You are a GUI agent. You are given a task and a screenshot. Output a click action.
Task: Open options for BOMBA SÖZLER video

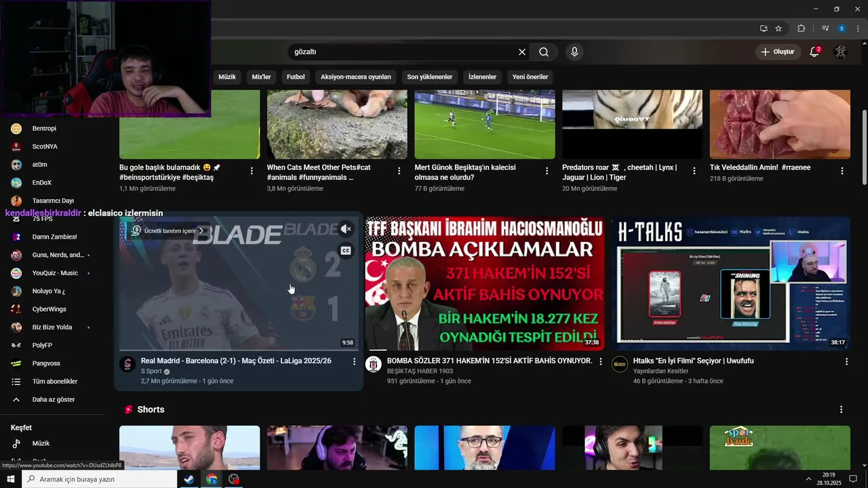point(600,362)
